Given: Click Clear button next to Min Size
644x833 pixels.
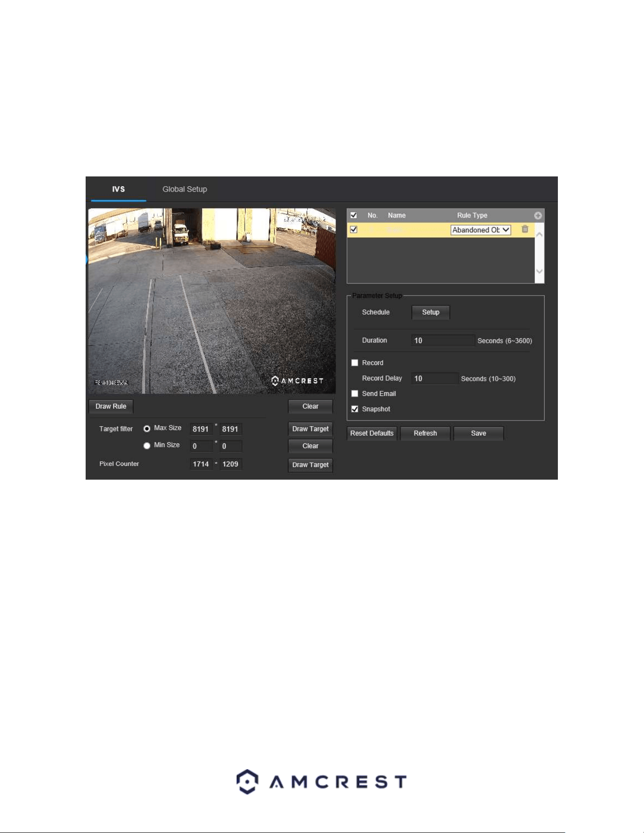Looking at the screenshot, I should pyautogui.click(x=310, y=446).
